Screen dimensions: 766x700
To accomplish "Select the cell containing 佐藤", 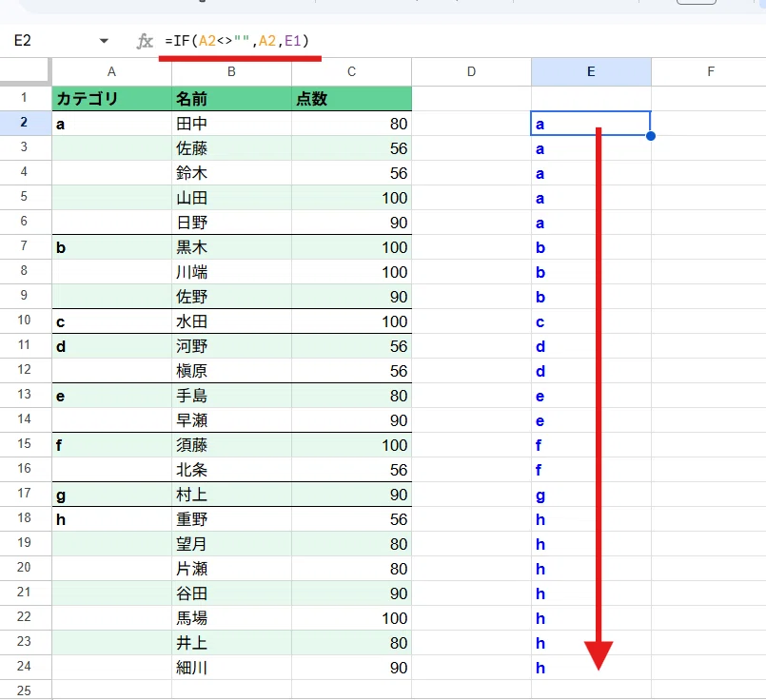I will click(231, 148).
